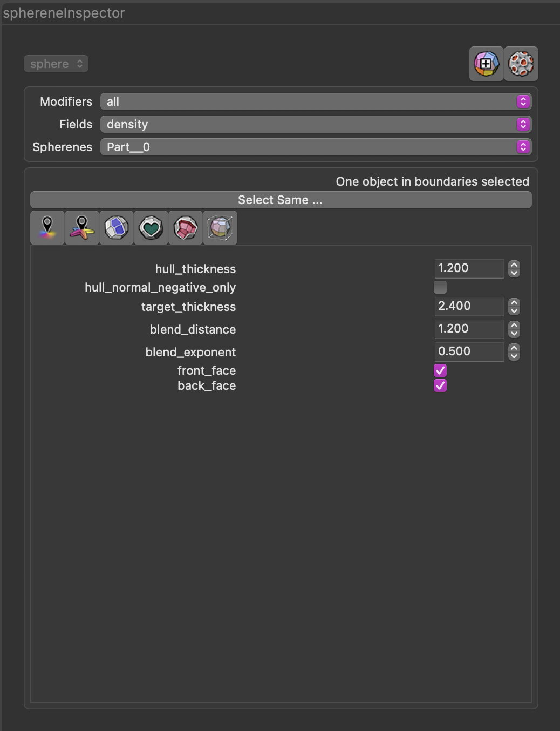Click the location pin with color glow icon
Screen dimensions: 560x731
[47, 228]
